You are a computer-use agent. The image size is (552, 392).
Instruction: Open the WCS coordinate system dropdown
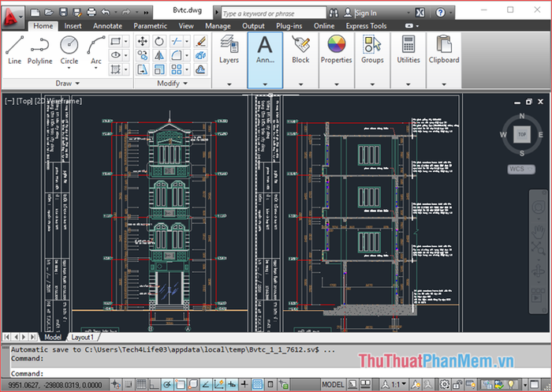coord(521,169)
